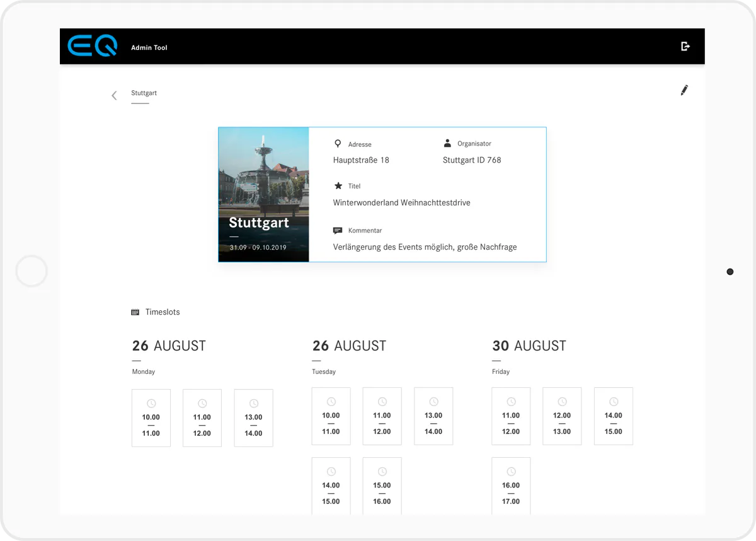Click the 'Titel' field label
The width and height of the screenshot is (756, 541).
[354, 186]
